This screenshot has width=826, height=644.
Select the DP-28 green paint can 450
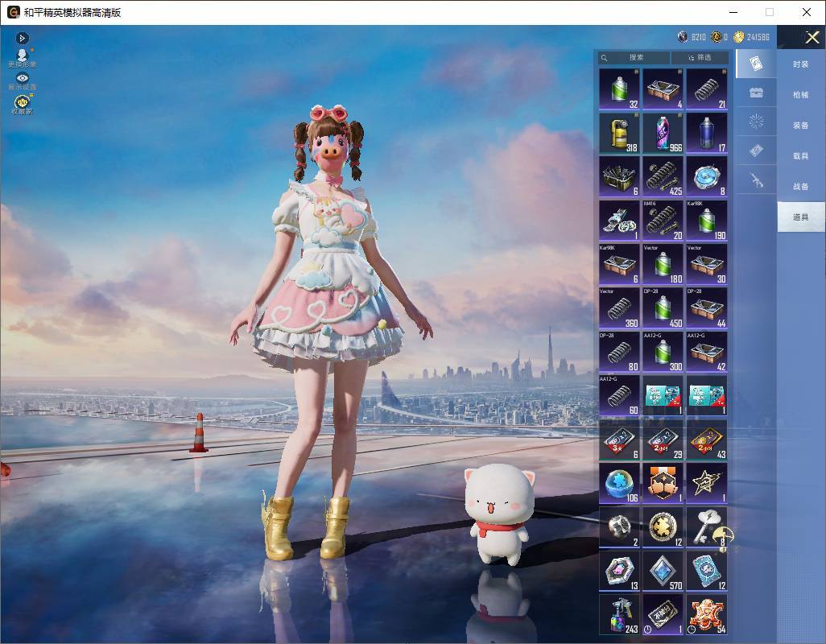(x=663, y=308)
